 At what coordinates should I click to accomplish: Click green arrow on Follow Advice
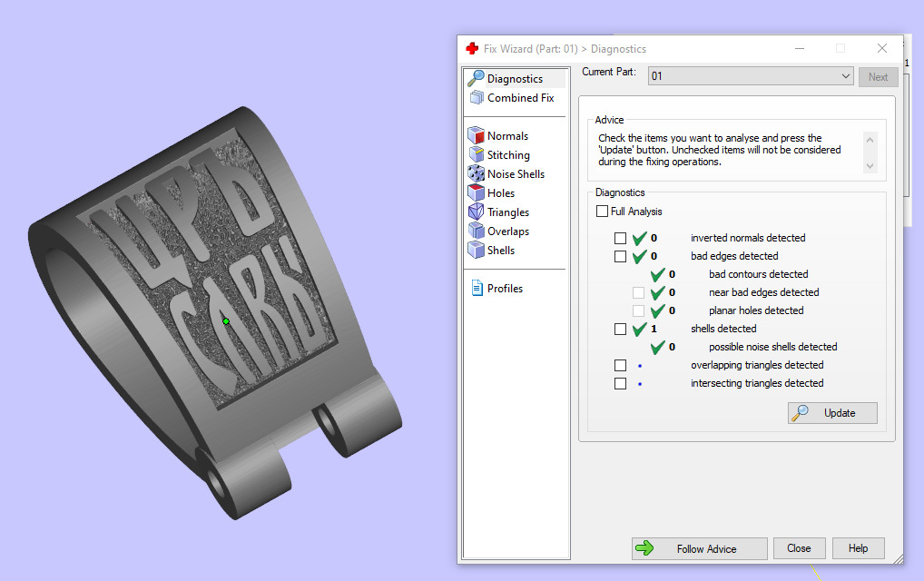644,548
